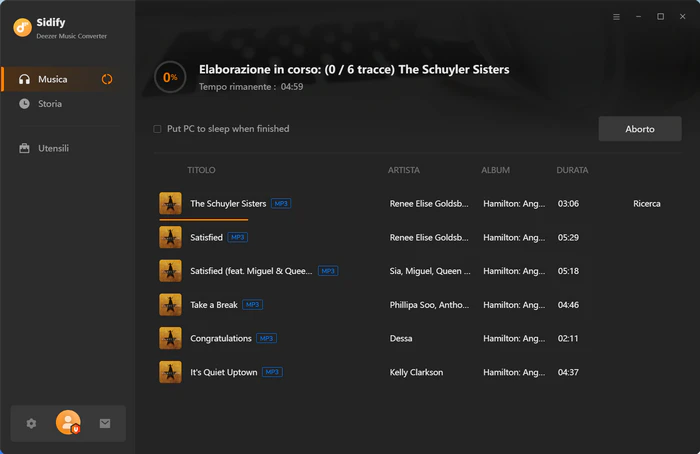
Task: Click the DURATA column header
Action: tap(572, 170)
